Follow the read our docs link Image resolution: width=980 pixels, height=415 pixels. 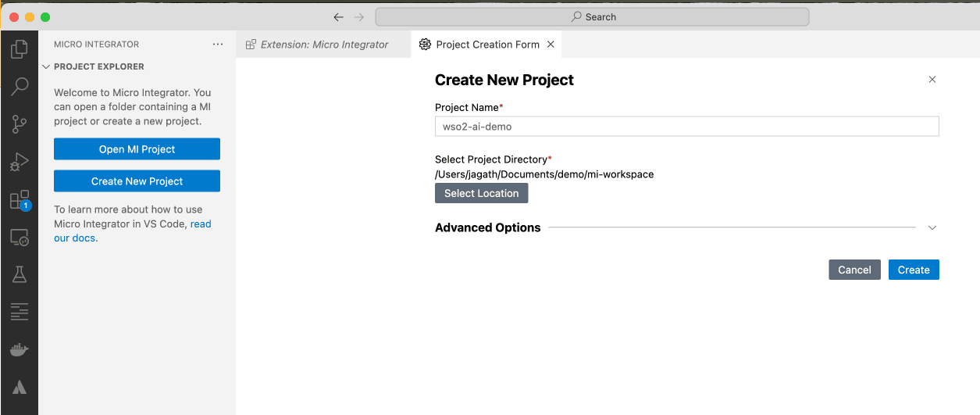point(201,224)
